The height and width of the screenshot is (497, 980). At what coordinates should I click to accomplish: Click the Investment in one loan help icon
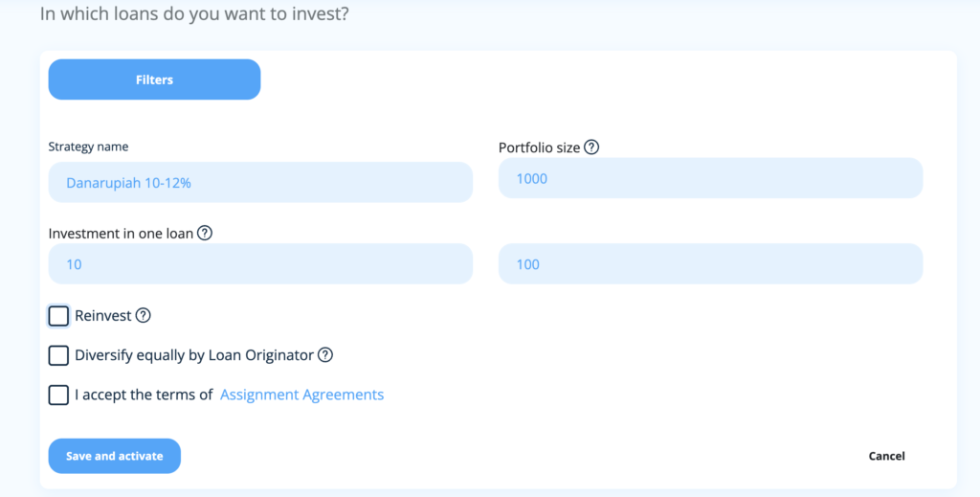[205, 234]
